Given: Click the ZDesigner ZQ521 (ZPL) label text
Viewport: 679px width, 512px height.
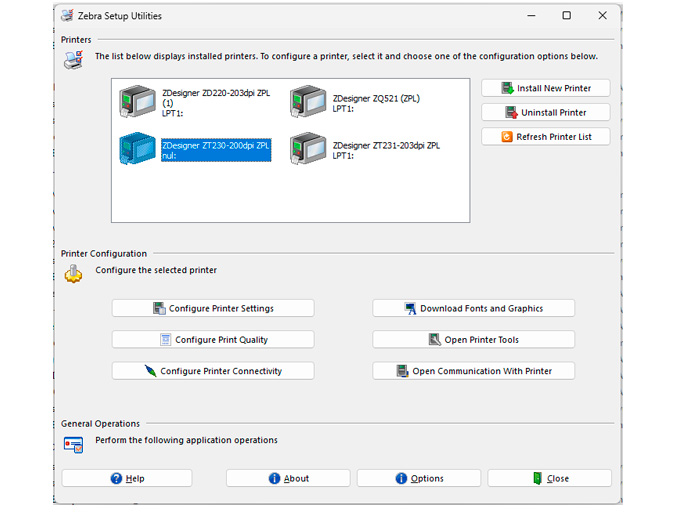Looking at the screenshot, I should (x=376, y=103).
